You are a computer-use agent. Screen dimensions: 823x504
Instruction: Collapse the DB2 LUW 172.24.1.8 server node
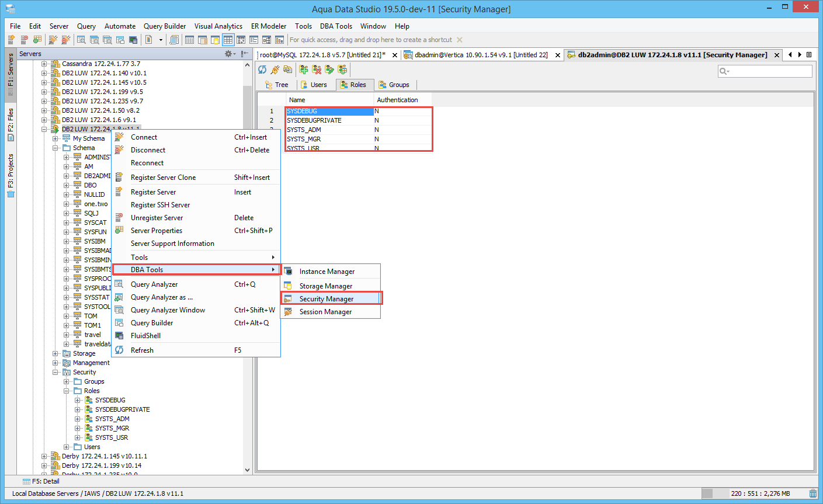(44, 129)
